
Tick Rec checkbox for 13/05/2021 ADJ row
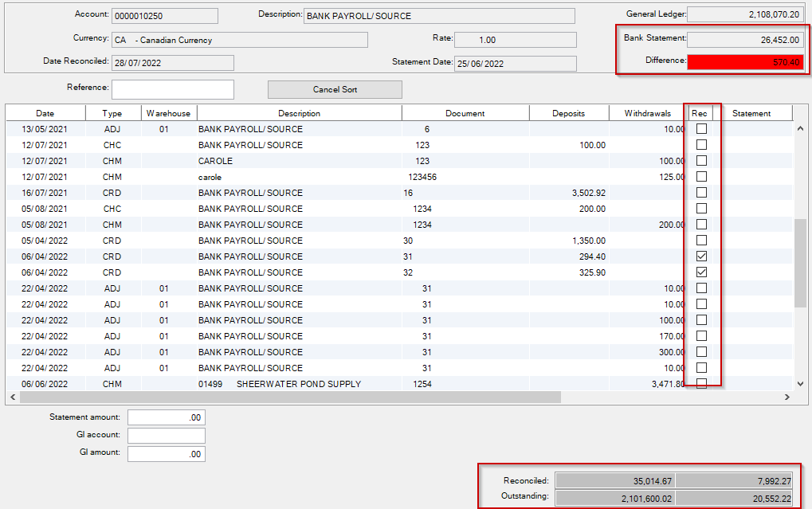coord(702,129)
